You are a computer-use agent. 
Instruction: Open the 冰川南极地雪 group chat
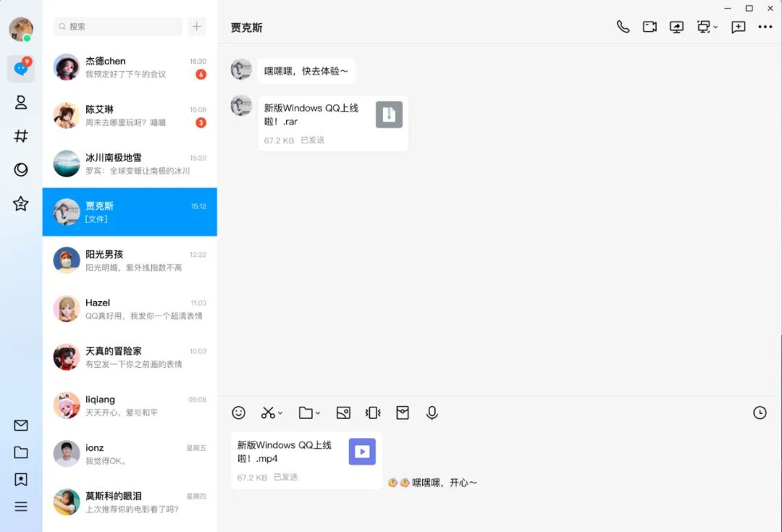[x=130, y=164]
